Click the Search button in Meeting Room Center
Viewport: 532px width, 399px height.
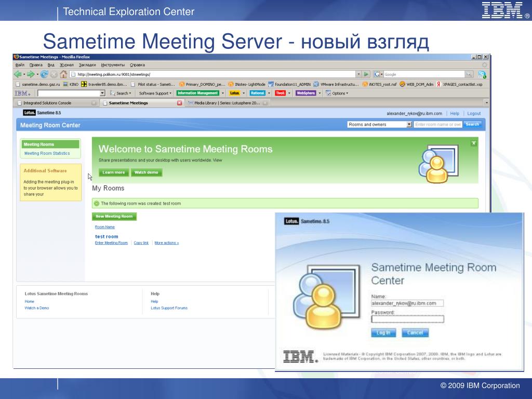click(x=472, y=125)
